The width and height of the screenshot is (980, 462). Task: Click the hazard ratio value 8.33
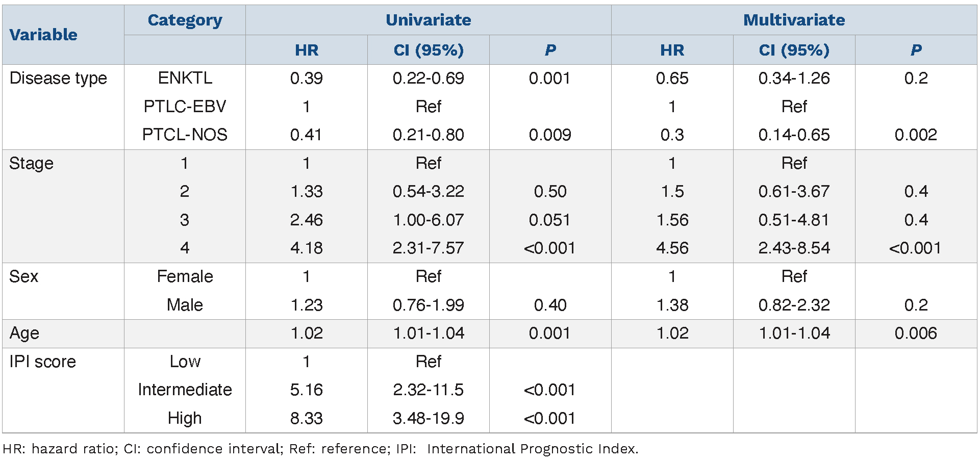[x=307, y=418]
